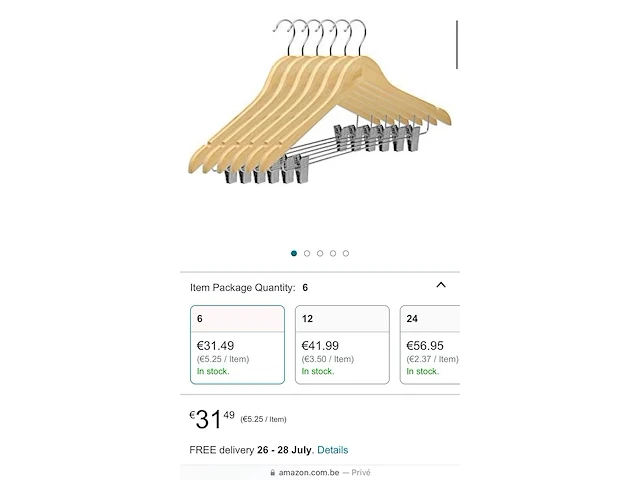Click FREE delivery 26 - 28 July text

251,450
